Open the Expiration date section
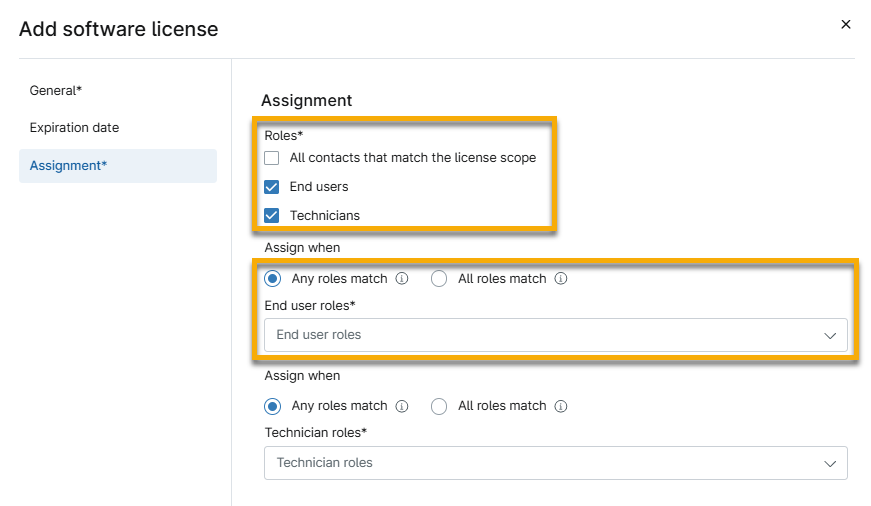 (74, 128)
